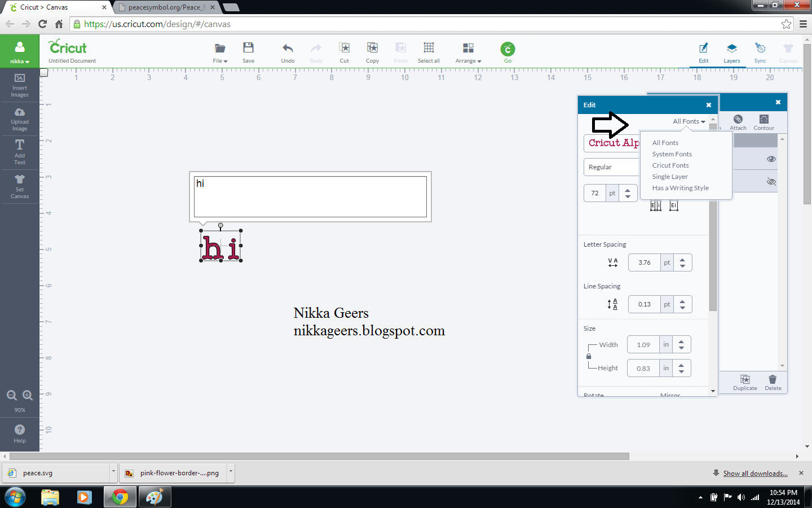The height and width of the screenshot is (508, 812).
Task: Click inside the text box containing hi
Action: click(x=310, y=196)
